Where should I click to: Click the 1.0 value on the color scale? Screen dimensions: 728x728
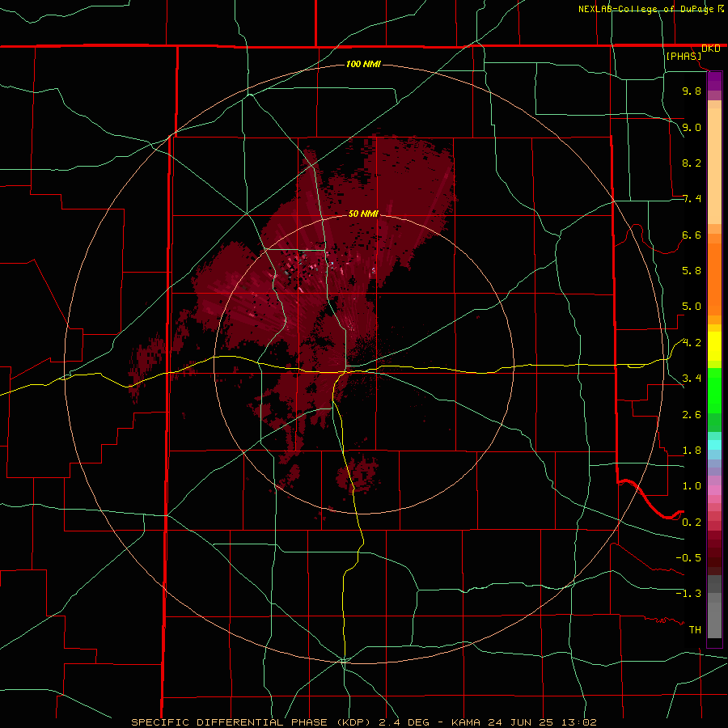pyautogui.click(x=692, y=486)
